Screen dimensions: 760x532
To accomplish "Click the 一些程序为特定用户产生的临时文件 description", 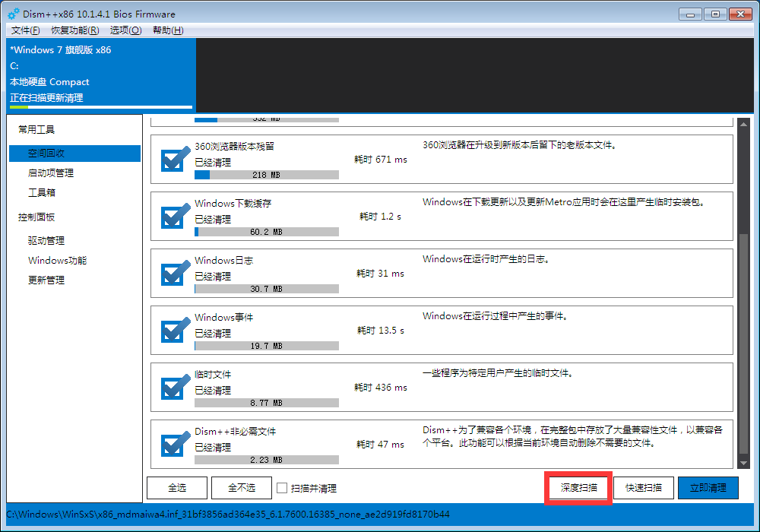I will [x=498, y=373].
